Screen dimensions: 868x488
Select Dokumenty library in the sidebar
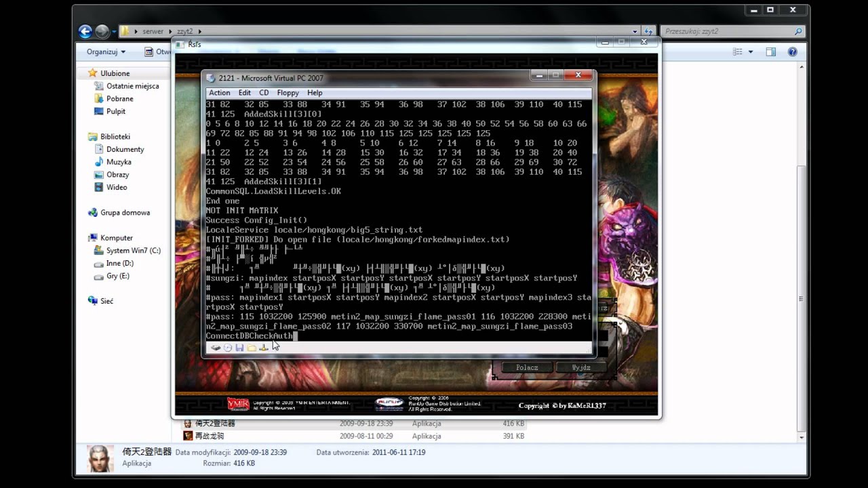click(x=125, y=149)
